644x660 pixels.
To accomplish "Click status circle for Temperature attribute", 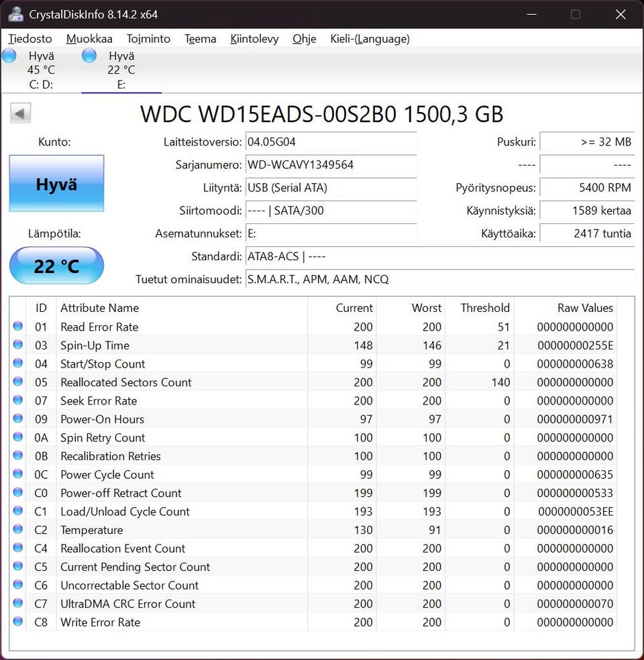I will pyautogui.click(x=17, y=529).
